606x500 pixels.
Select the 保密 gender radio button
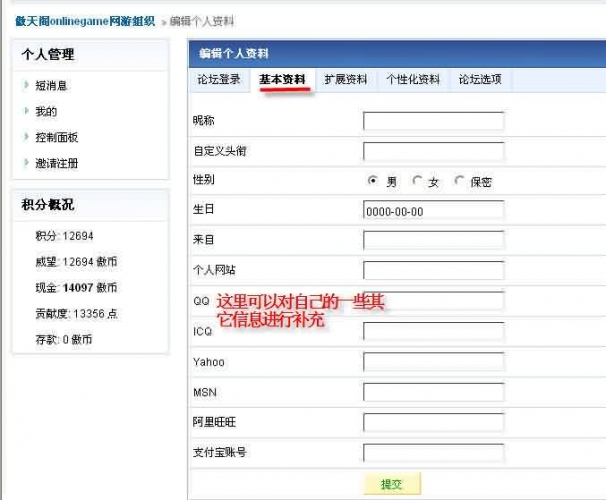[459, 181]
